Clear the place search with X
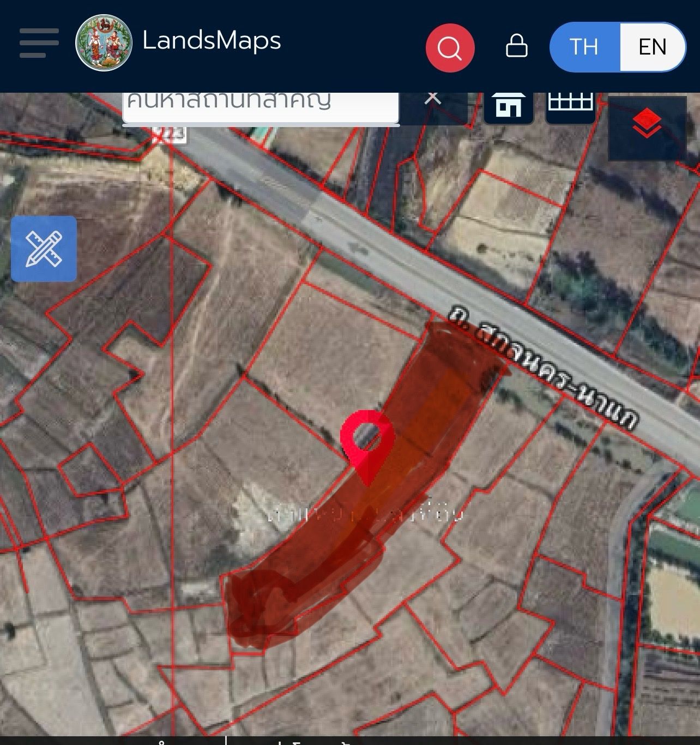 (433, 98)
